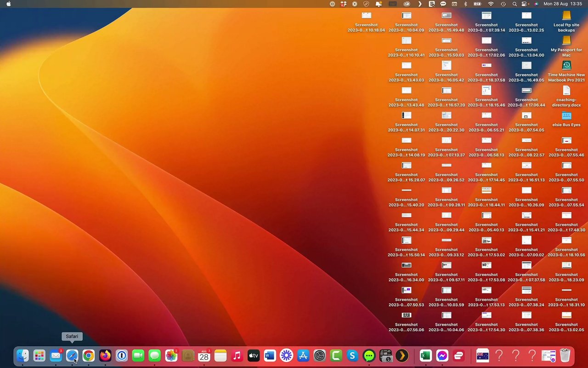Image resolution: width=588 pixels, height=368 pixels.
Task: Select the screenshot ending 18.44.11
Action: coord(486,196)
